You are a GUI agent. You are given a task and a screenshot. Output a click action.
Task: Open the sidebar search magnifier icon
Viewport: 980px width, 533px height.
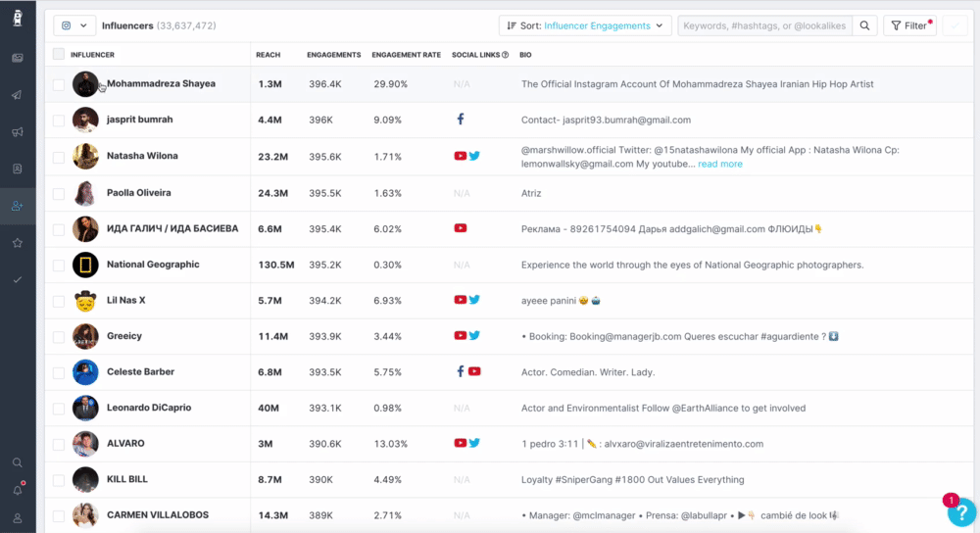pyautogui.click(x=18, y=462)
